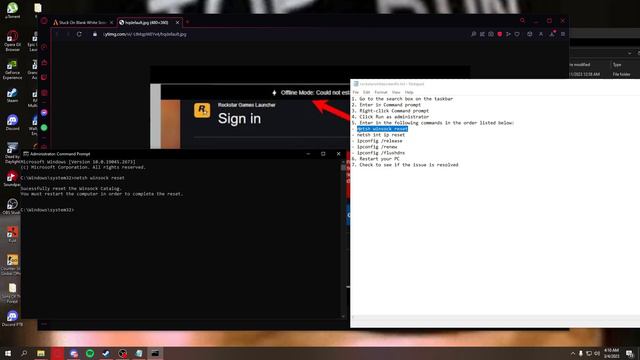
Task: Open Spotify from the taskbar
Action: tap(90, 353)
